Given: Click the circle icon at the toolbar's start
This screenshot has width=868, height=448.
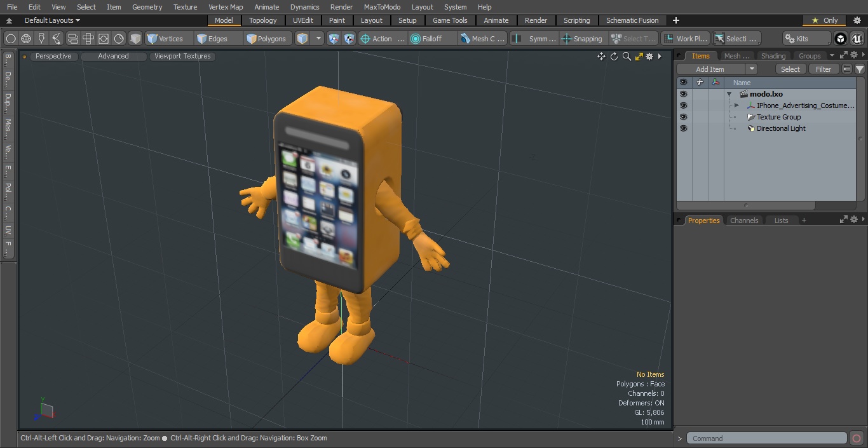Looking at the screenshot, I should [11, 39].
